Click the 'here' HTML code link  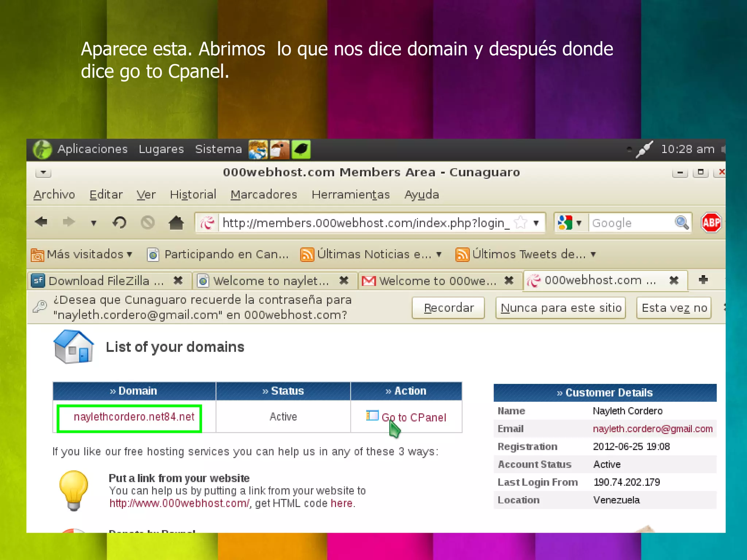click(341, 503)
